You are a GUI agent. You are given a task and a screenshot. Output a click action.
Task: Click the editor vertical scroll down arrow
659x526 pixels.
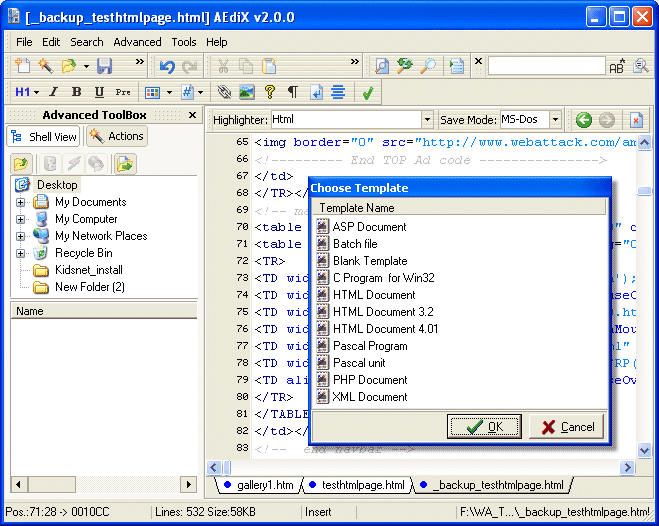[644, 451]
